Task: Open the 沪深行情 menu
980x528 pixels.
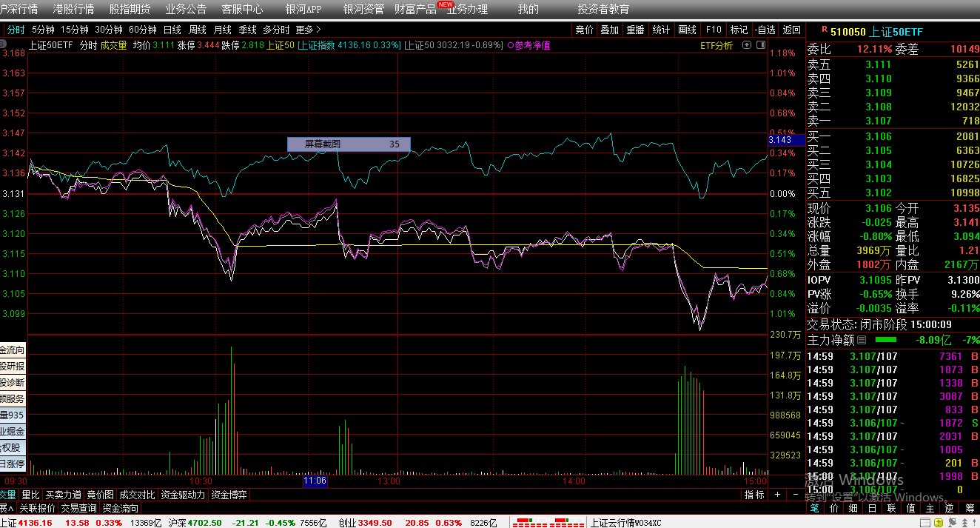Action: pos(19,10)
